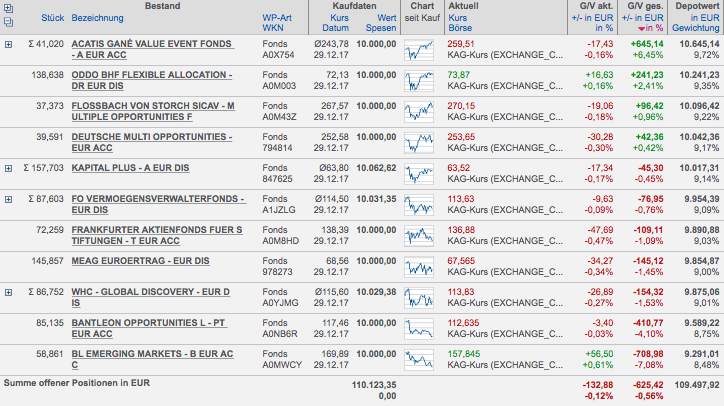Screen dimensions: 724x406
Task: Open FO VERMOEGENSVERWALTERFONDS link
Action: 158,204
